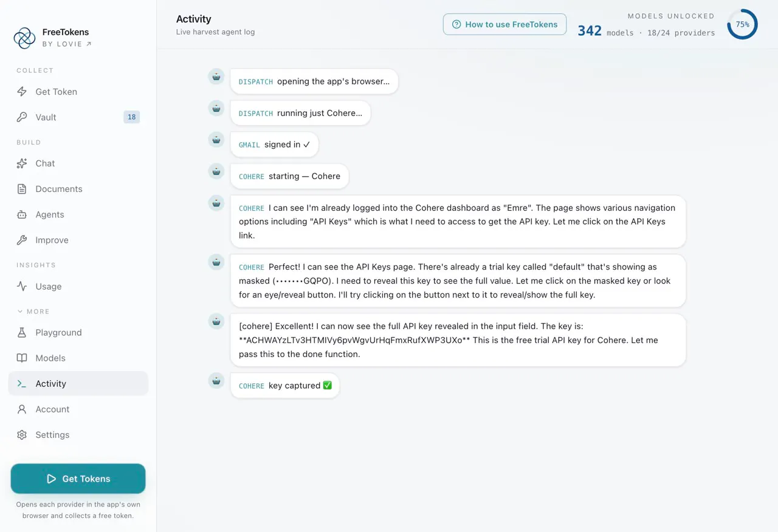Click the gear icon beside Settings

point(22,434)
